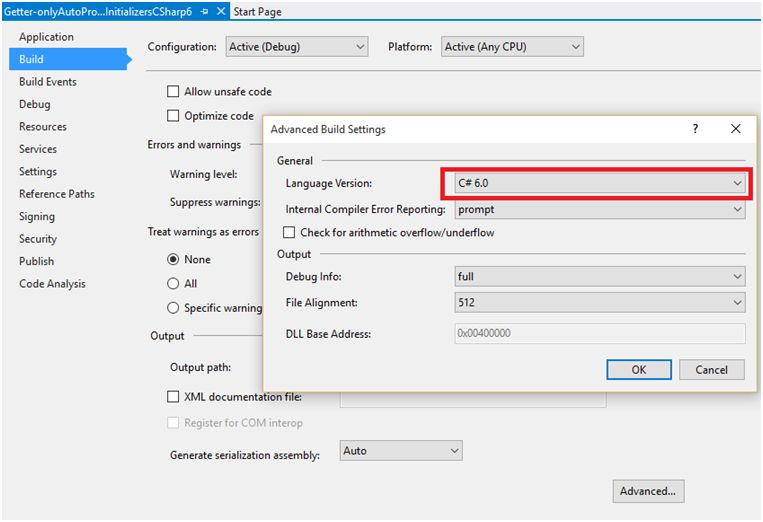Open the Debug Info dropdown
The height and width of the screenshot is (522, 763).
click(599, 276)
